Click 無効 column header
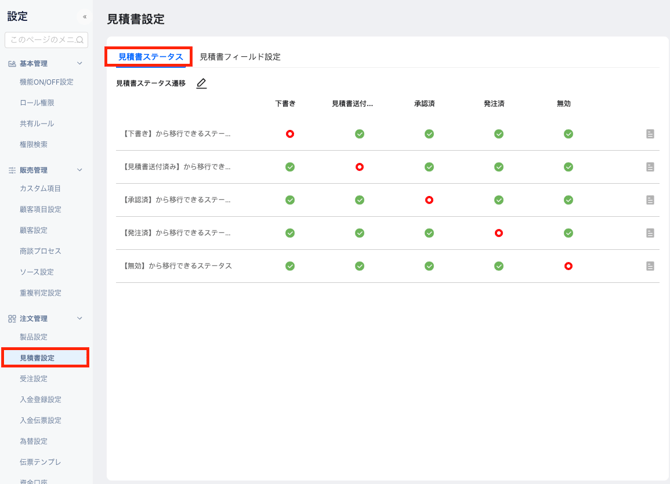Viewport: 670px width, 484px height. (563, 103)
